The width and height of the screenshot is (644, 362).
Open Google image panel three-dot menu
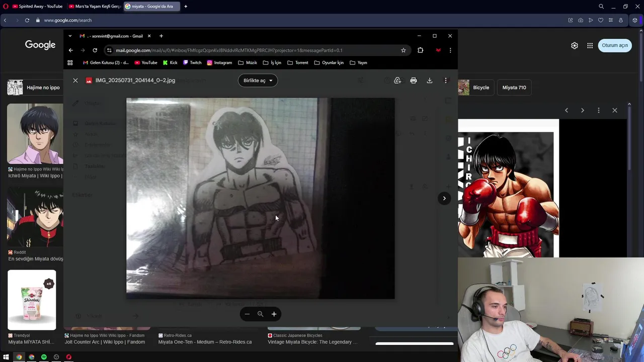tap(599, 110)
